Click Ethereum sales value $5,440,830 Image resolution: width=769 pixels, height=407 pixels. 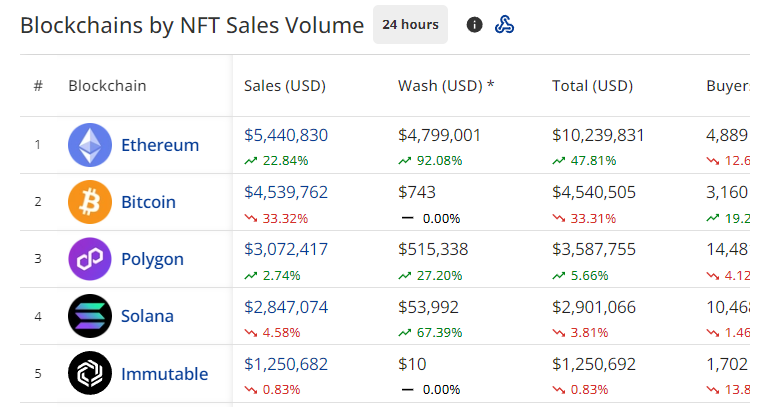(x=286, y=135)
